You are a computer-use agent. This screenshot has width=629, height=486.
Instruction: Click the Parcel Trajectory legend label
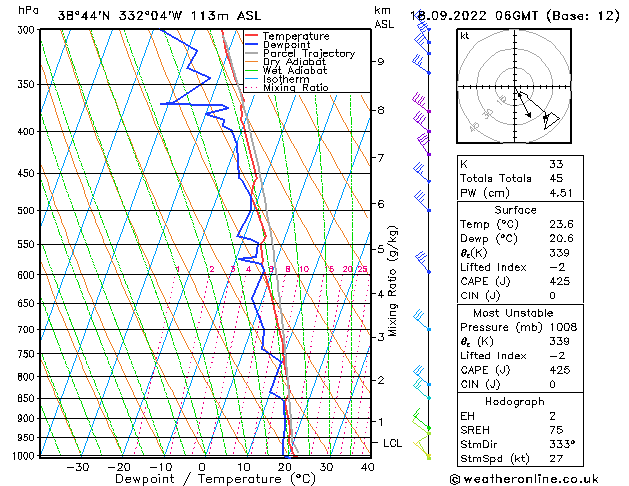309,53
